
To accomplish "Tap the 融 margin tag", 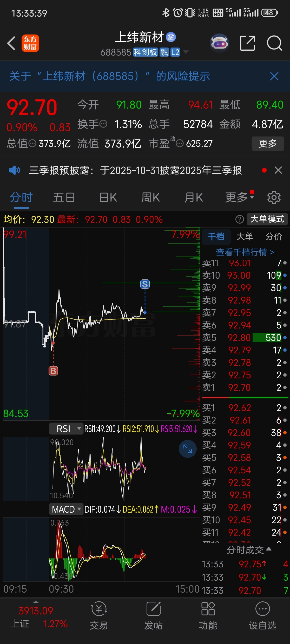I will coord(164,52).
